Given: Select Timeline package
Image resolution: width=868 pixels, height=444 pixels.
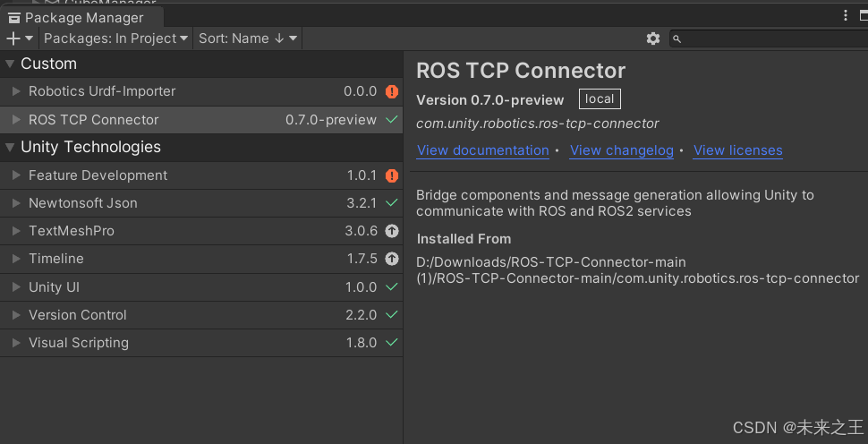Looking at the screenshot, I should click(201, 259).
